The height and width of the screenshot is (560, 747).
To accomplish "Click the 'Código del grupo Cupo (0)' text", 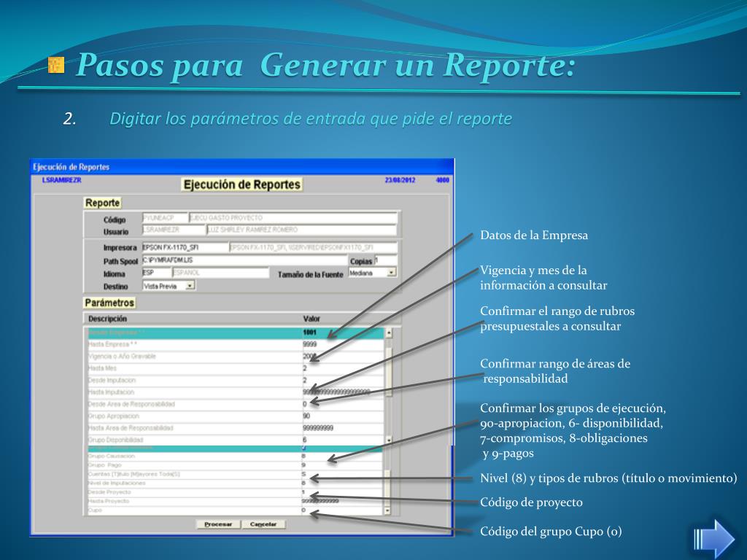I will 551,532.
